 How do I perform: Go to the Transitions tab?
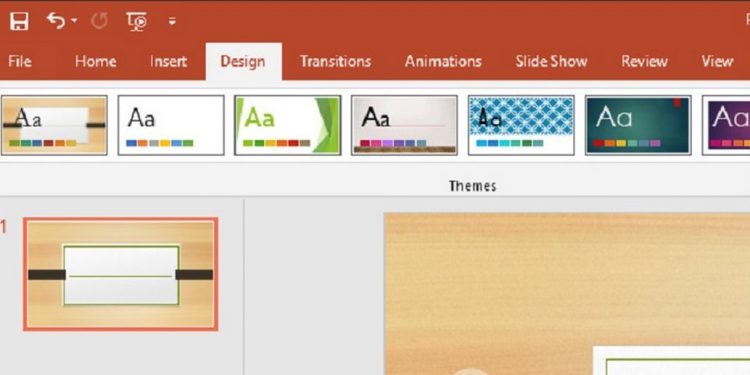pyautogui.click(x=335, y=61)
